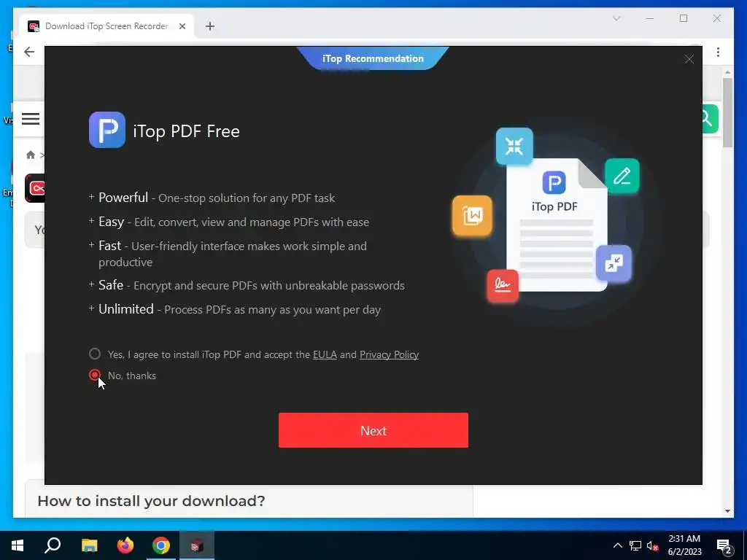Image resolution: width=747 pixels, height=560 pixels.
Task: Click the browser page scrollbar thumb
Action: pos(727,113)
